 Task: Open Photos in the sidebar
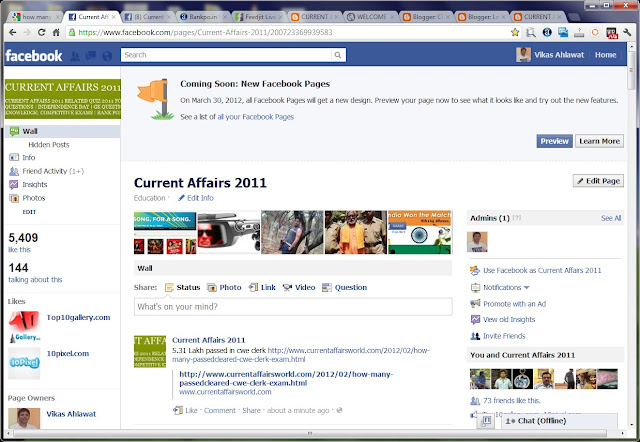pos(27,198)
